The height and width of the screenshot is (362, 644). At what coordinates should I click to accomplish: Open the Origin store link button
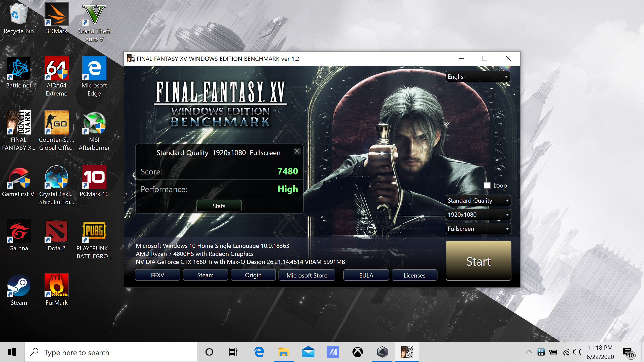[253, 275]
